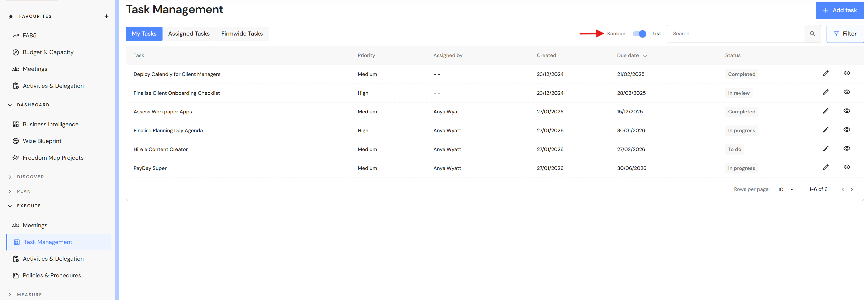View Deploy Calendly task via eye icon

(846, 73)
